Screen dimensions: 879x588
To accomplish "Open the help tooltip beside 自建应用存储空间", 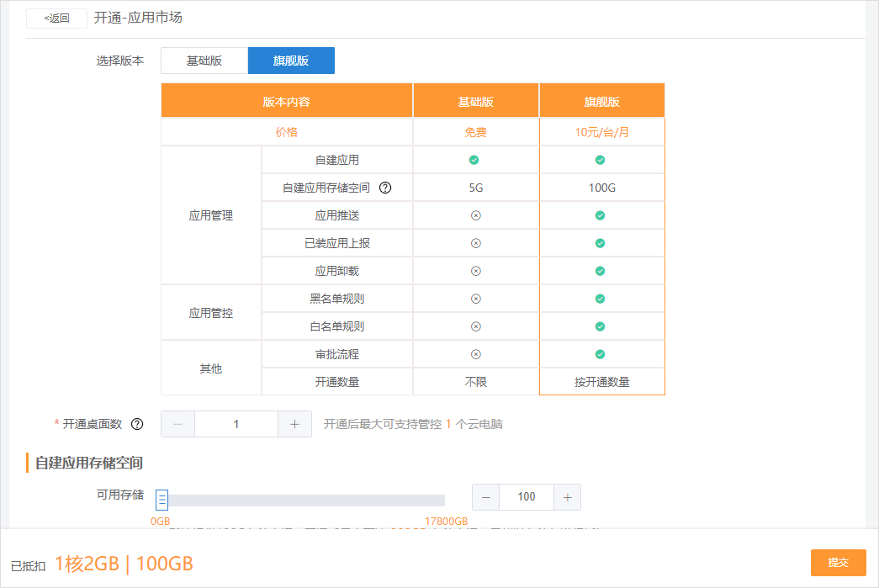I will click(x=386, y=188).
